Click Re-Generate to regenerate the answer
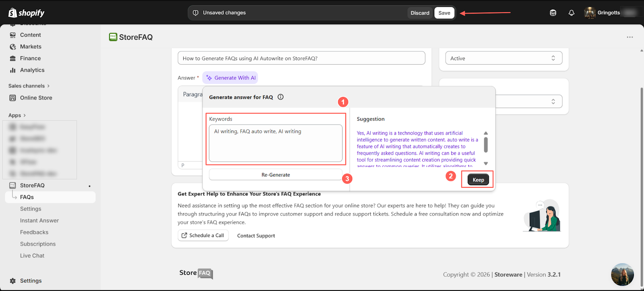 pos(276,175)
